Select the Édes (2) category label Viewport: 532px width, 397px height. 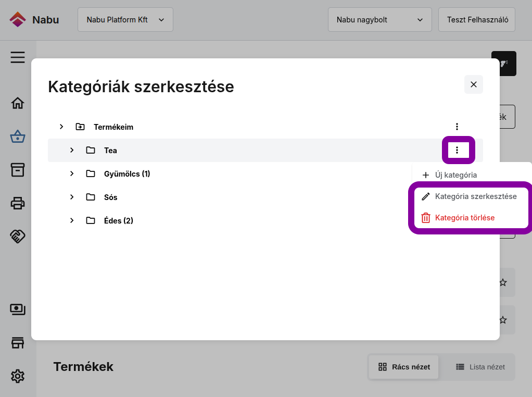pyautogui.click(x=118, y=221)
